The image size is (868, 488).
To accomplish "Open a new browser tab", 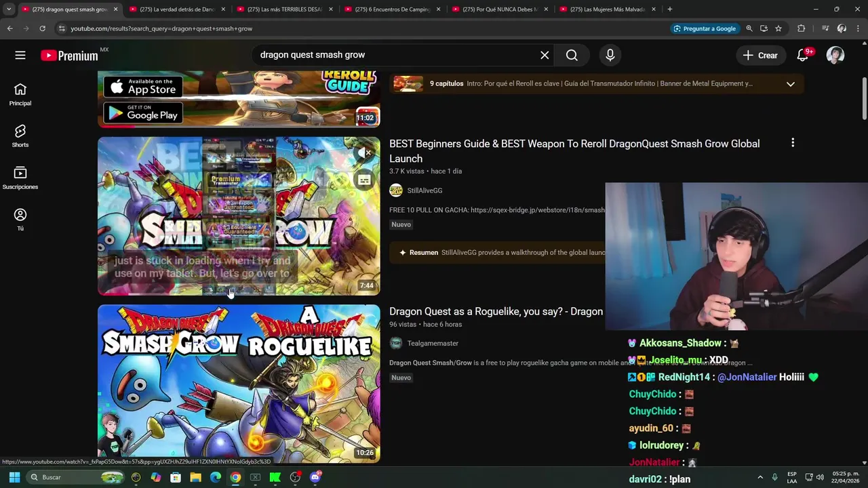I will [x=670, y=9].
